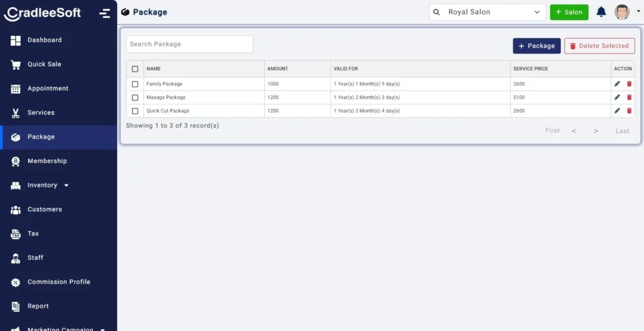Viewport: 644px width, 331px height.
Task: Expand the Inventory submenu arrow
Action: [x=66, y=186]
